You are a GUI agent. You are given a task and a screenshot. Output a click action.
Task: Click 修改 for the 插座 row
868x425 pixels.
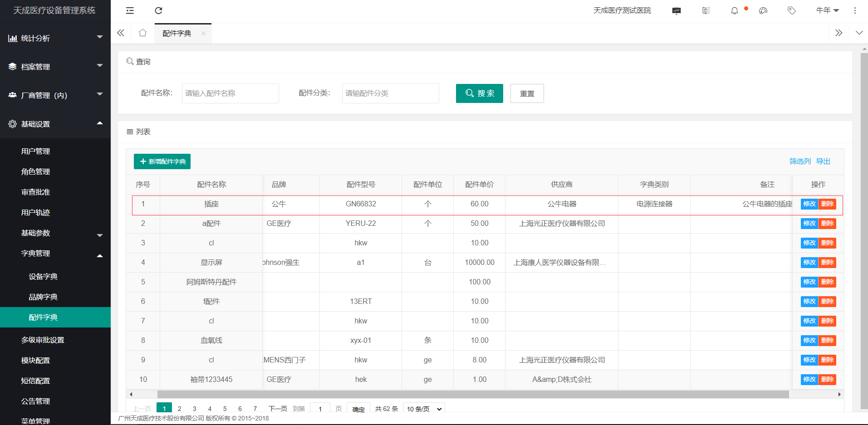809,204
